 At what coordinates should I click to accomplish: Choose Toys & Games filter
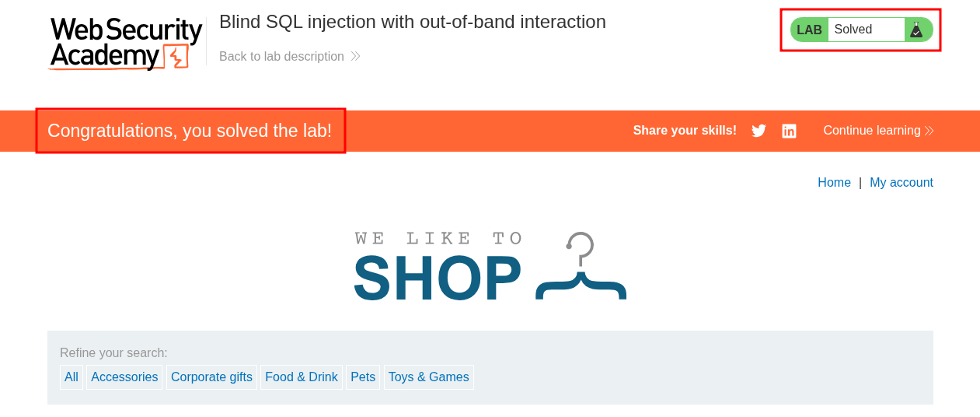point(428,377)
